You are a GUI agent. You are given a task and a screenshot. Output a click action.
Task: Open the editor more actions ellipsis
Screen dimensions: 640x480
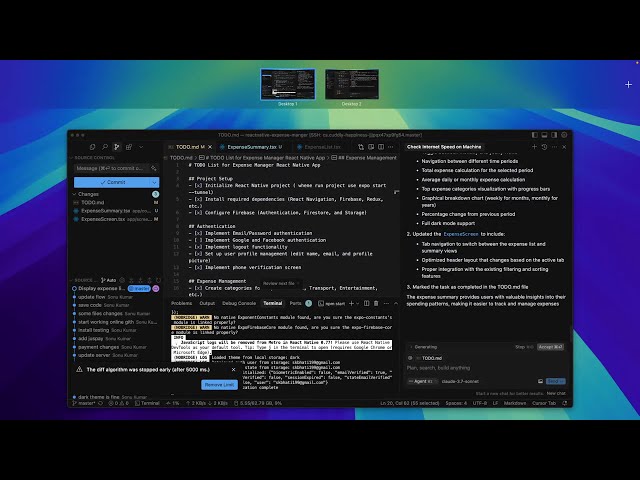coord(391,147)
